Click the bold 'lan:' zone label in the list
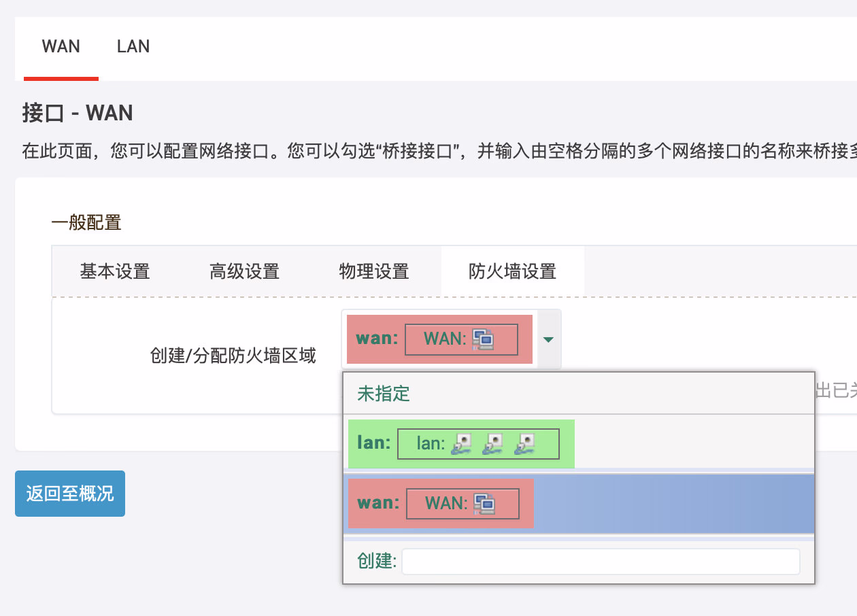 click(x=374, y=444)
